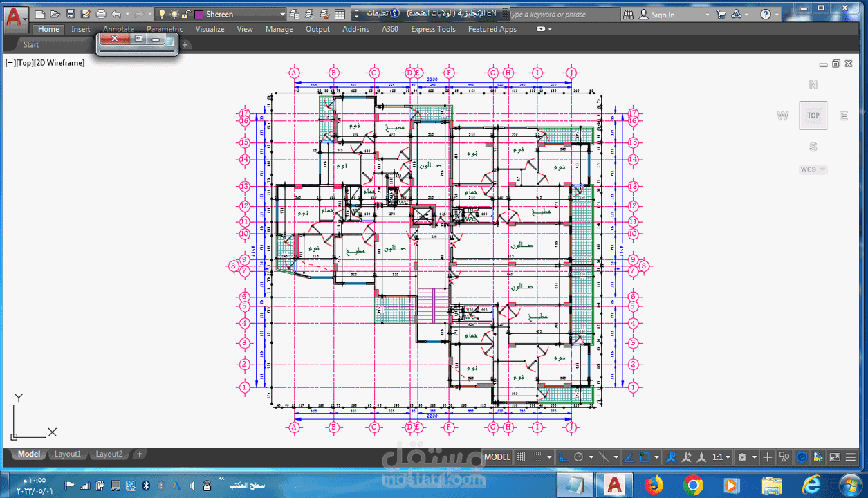The width and height of the screenshot is (868, 498).
Task: Click the Clean Screen icon in status bar
Action: [x=835, y=457]
